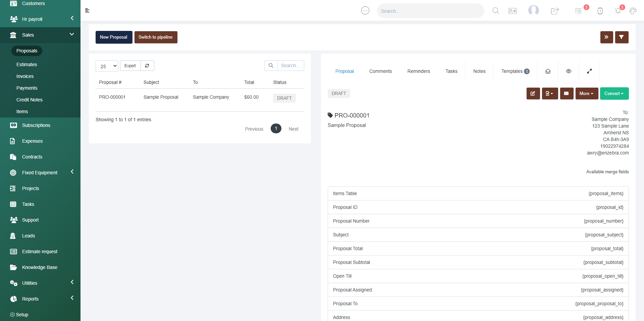The image size is (644, 321).
Task: Open the theme palette icon
Action: 633,11
